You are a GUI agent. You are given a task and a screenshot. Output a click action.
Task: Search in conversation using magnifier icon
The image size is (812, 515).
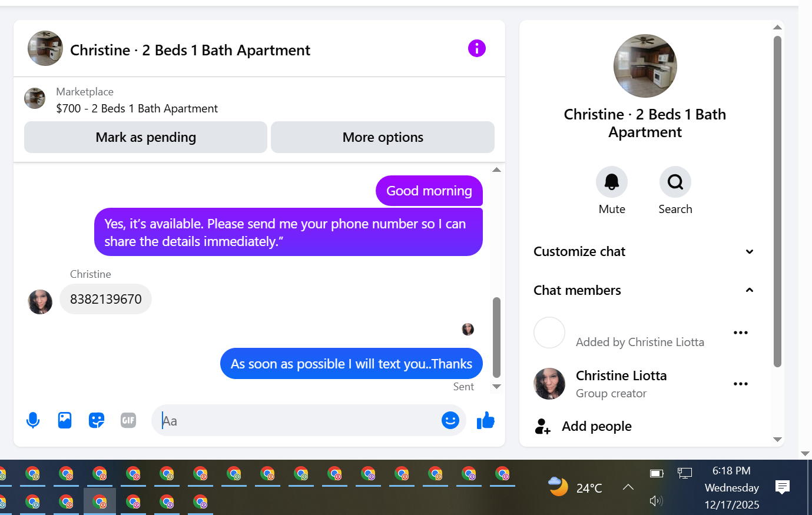[675, 182]
